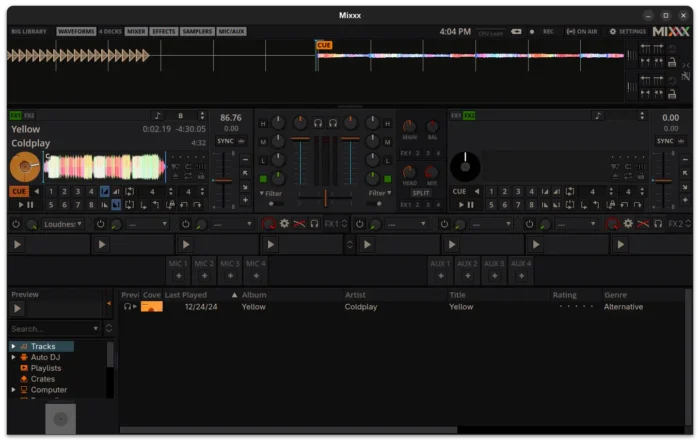Click the left deck tempo slider handle

[x=222, y=182]
